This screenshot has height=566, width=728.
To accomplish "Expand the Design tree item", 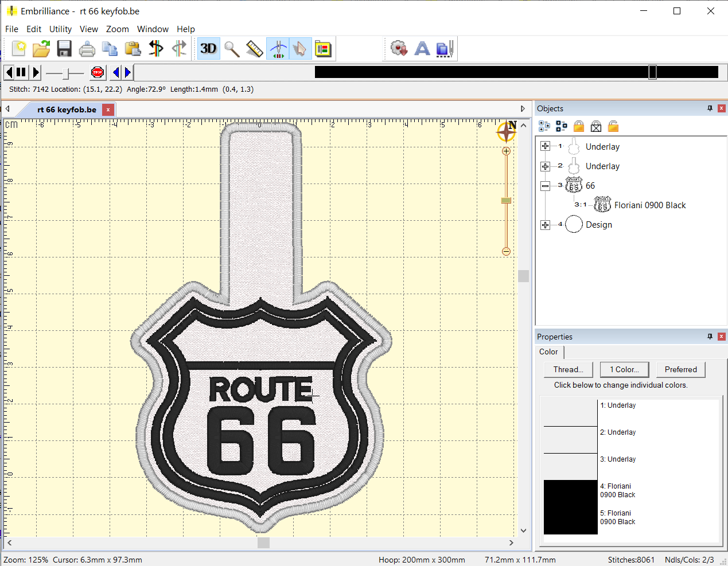I will [x=545, y=225].
